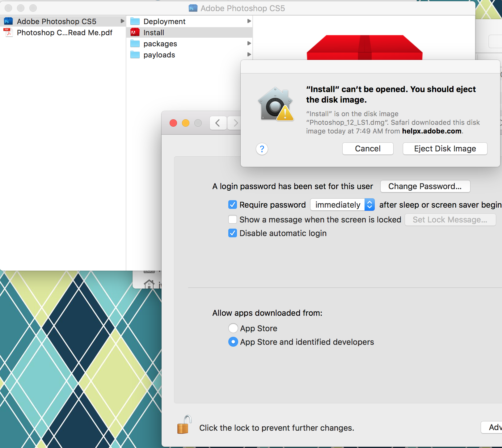Click the lock to prevent changes
Screen dimensions: 502x448
[x=184, y=425]
